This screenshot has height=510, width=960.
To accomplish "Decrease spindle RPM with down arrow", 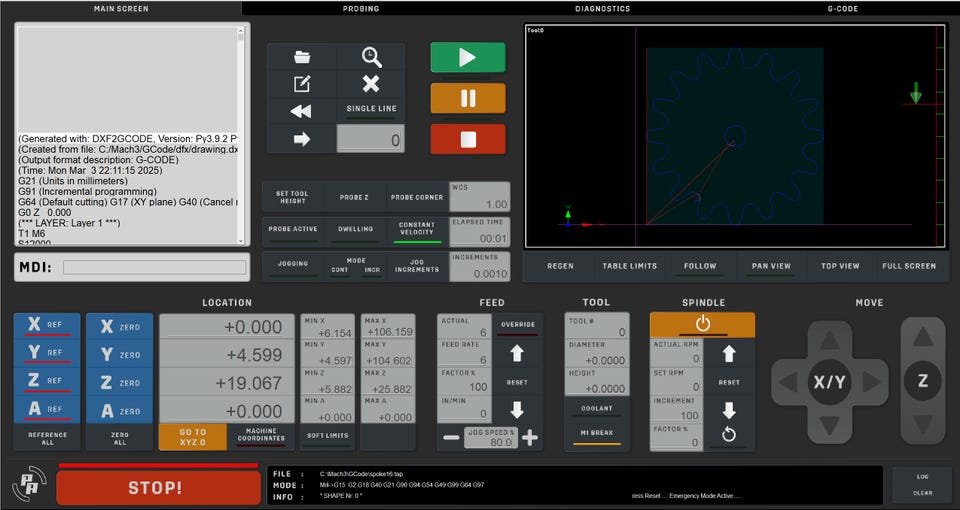I will tap(729, 410).
